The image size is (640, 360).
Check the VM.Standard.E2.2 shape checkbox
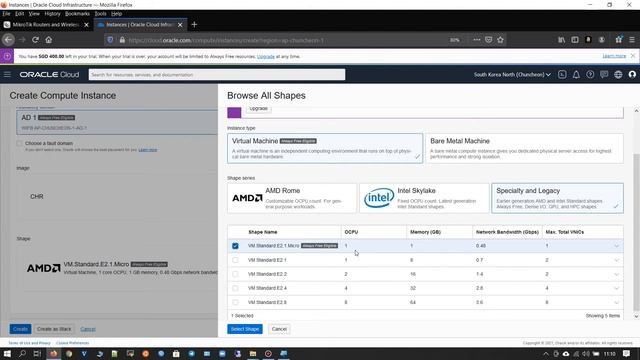235,274
